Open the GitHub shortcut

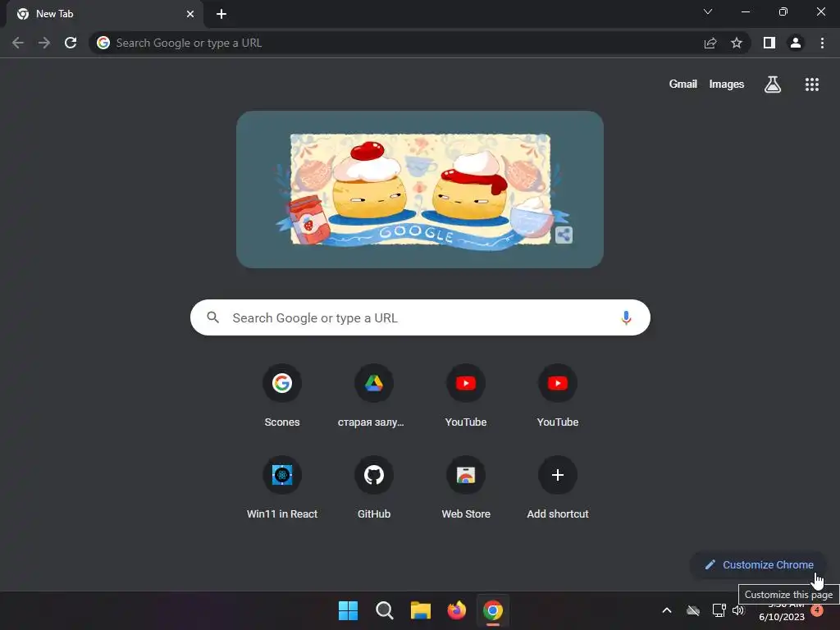click(374, 487)
